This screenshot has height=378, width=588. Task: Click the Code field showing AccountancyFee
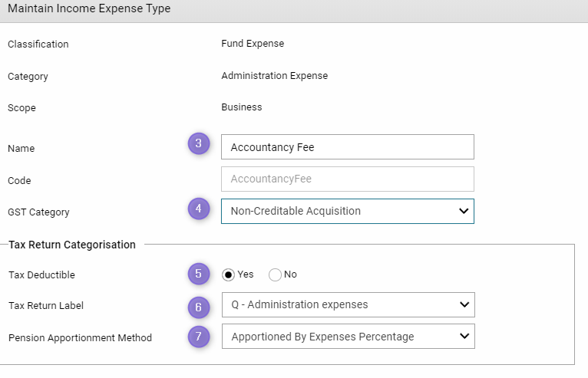tap(347, 179)
